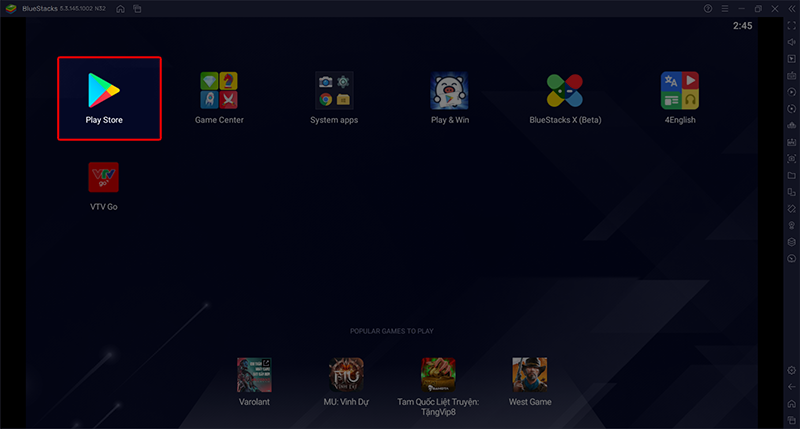Open Tam Quốc Liệt Truyện game thumbnail
The image size is (800, 429).
pos(438,375)
